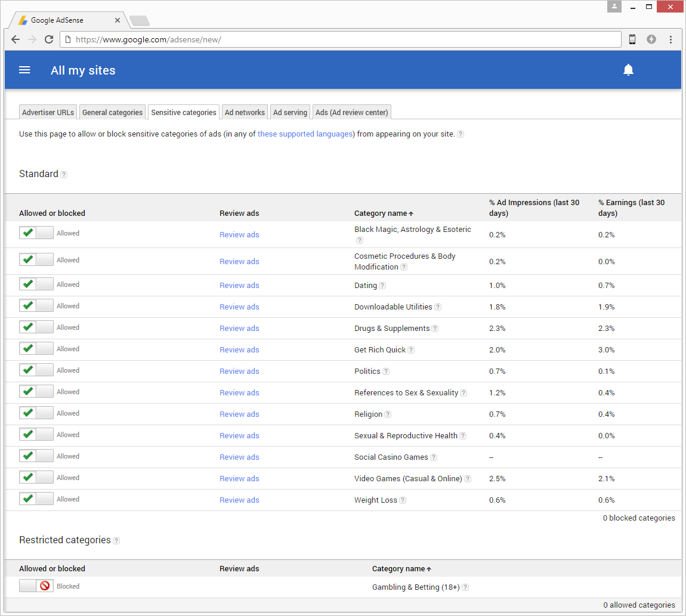The width and height of the screenshot is (686, 616).
Task: Review ads for Black Magic category
Action: pyautogui.click(x=239, y=234)
